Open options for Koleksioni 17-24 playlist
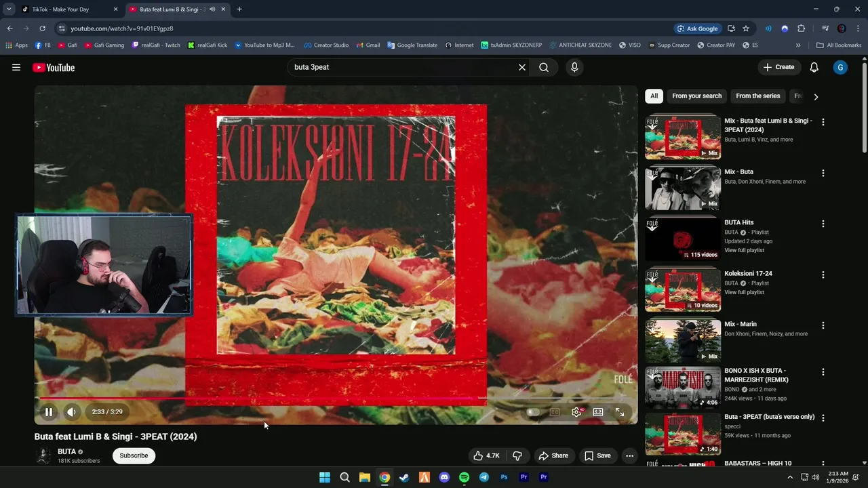The height and width of the screenshot is (488, 868). pos(823,274)
